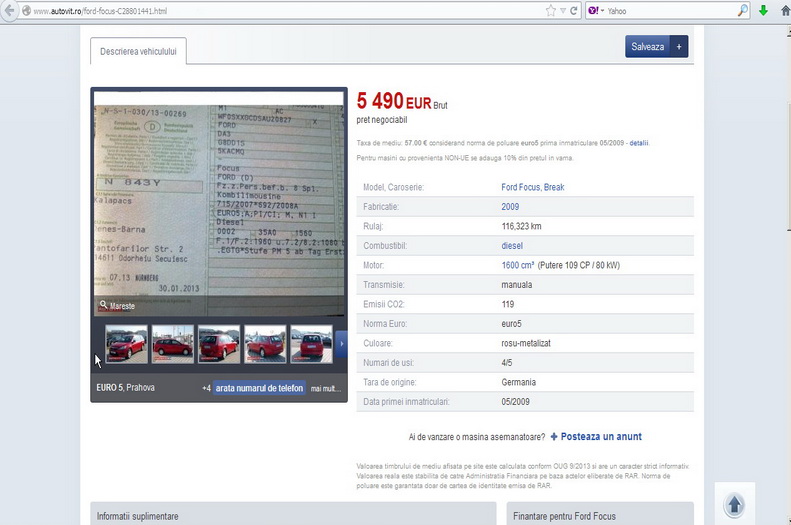Click into the Yahoo search field
The image size is (791, 525).
(670, 10)
